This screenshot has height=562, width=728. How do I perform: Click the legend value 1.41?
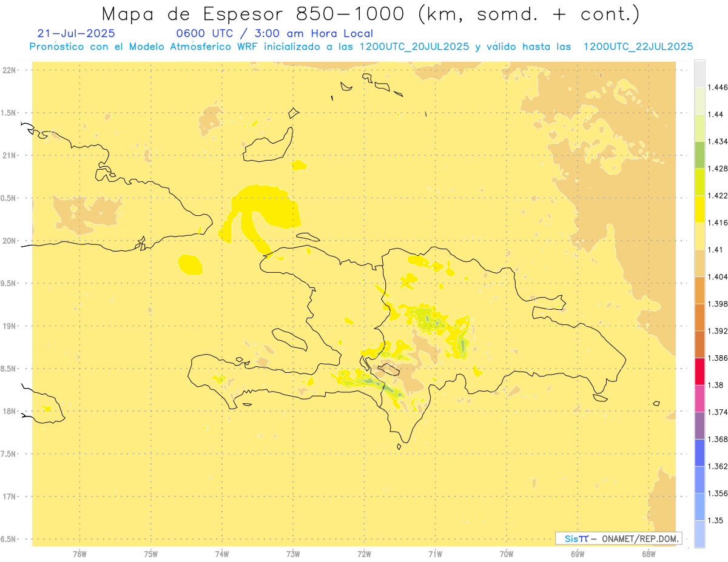[716, 249]
